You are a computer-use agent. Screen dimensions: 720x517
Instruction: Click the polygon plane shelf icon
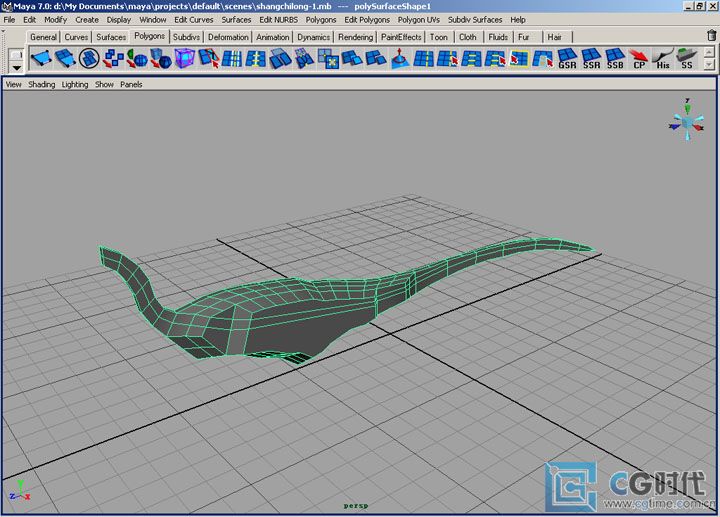click(x=41, y=59)
